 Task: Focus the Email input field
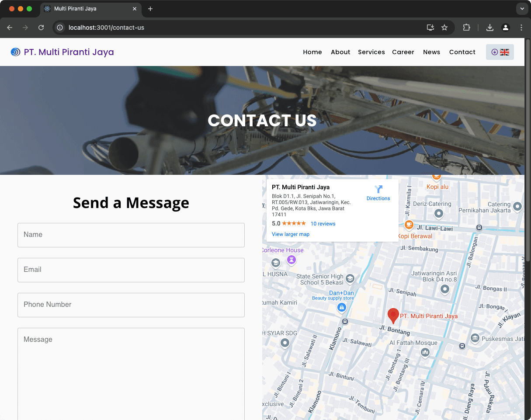(x=131, y=270)
